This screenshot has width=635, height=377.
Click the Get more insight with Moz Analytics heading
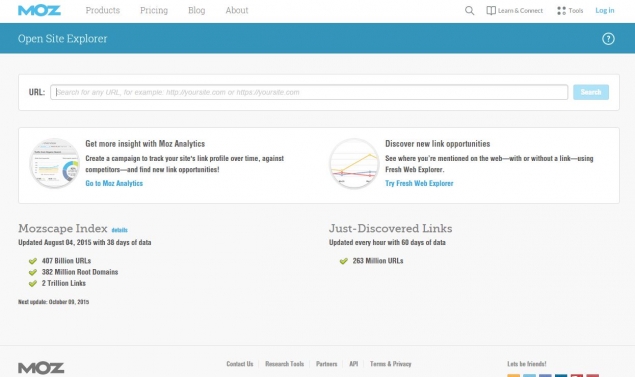(x=145, y=144)
